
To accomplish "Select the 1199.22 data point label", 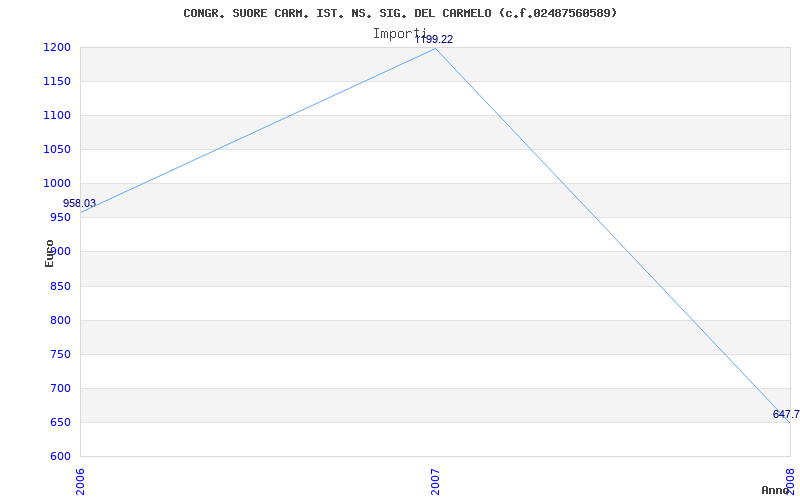I will pos(434,39).
